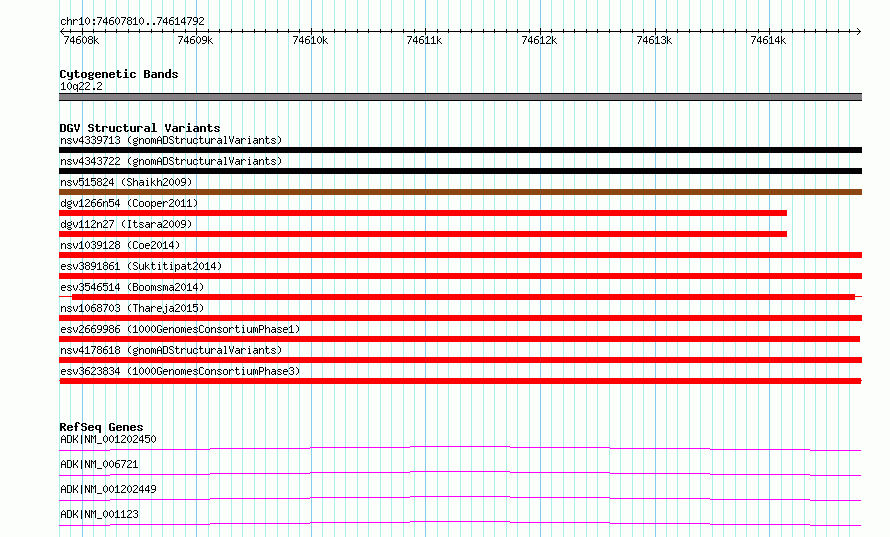The image size is (890, 537).
Task: Click the ADK|NM_006721 gene label
Action: tap(99, 464)
